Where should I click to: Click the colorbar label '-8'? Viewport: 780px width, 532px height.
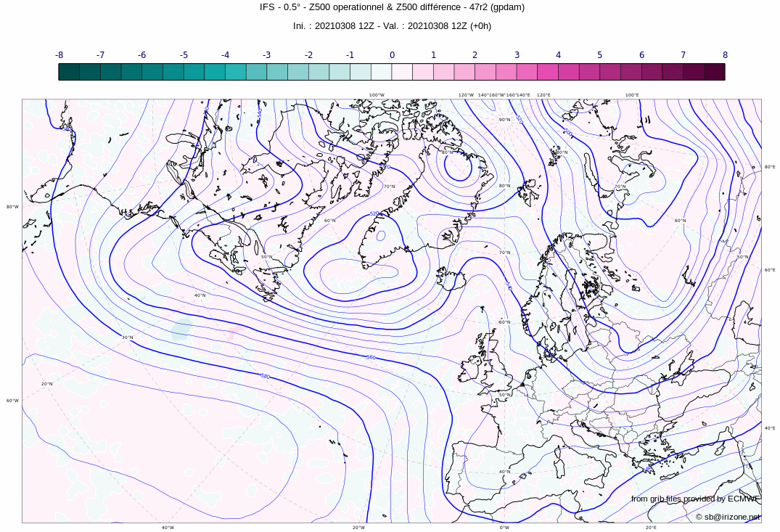(59, 55)
